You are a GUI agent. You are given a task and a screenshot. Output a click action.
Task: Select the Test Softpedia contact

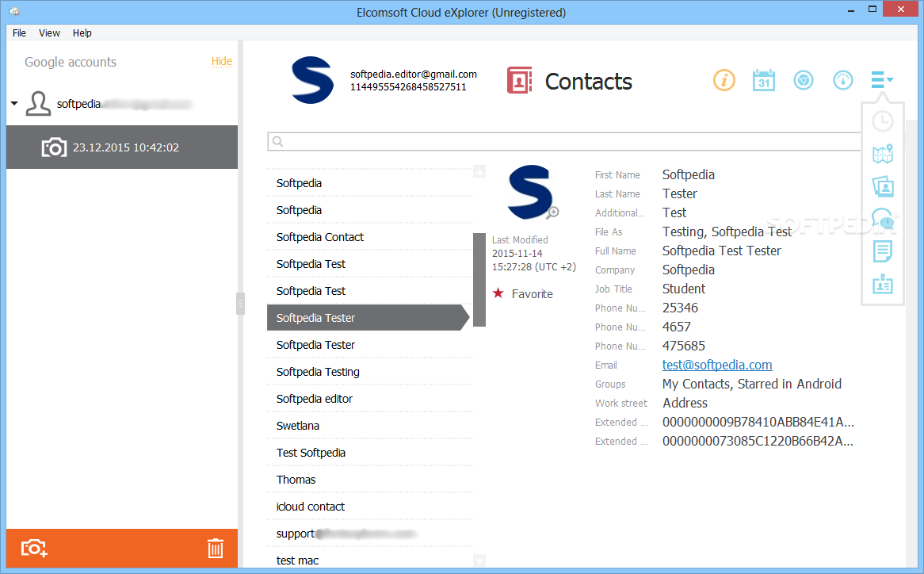pyautogui.click(x=369, y=453)
